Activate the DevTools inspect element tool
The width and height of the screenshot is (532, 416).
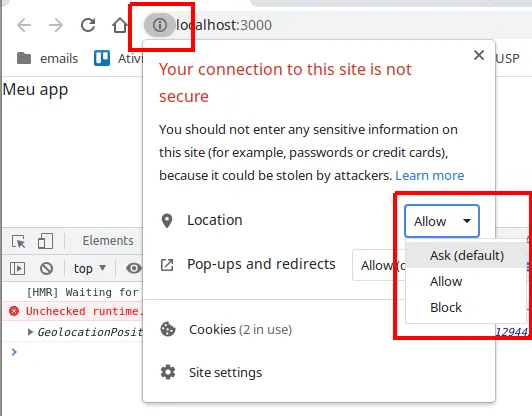tap(18, 242)
